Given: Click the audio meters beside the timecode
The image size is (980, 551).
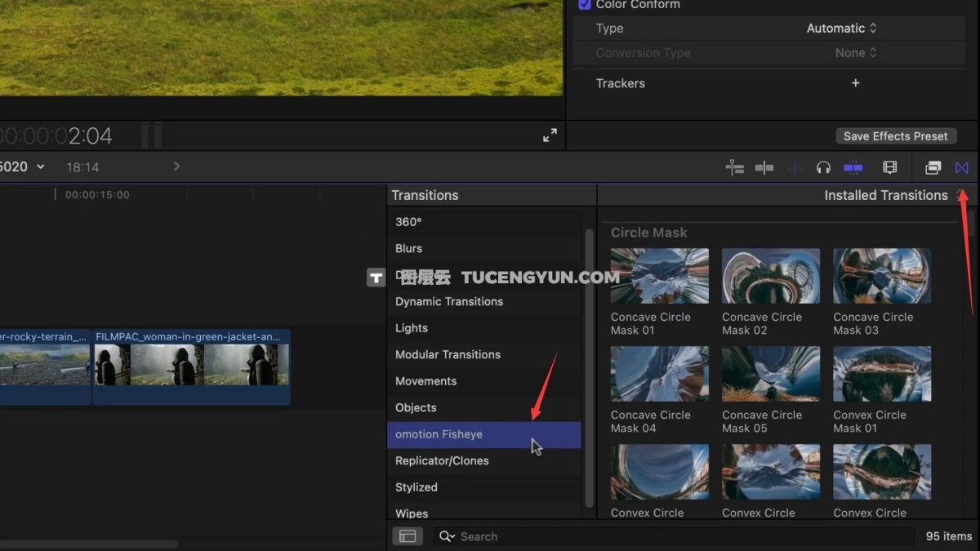Looking at the screenshot, I should [x=151, y=136].
